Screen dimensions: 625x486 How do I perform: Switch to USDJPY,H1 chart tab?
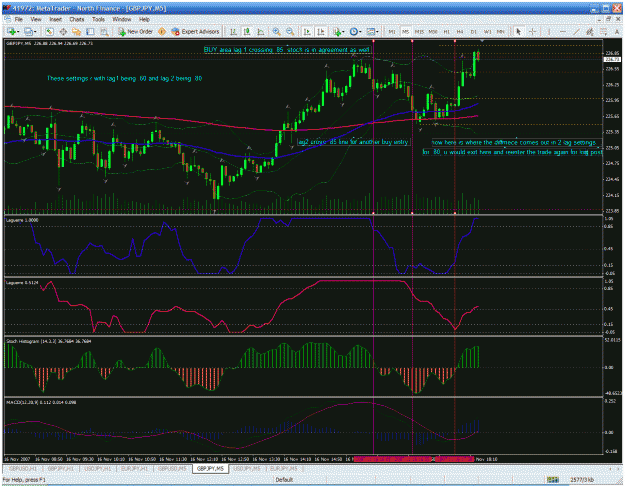(98, 469)
